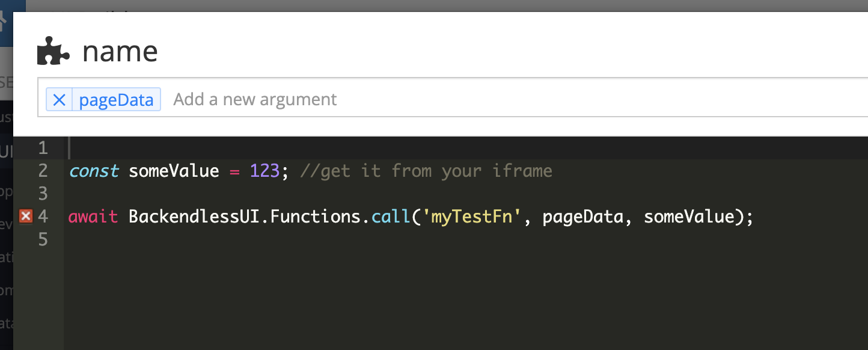The image size is (868, 350).
Task: Click line number 3 in the gutter
Action: 42,194
